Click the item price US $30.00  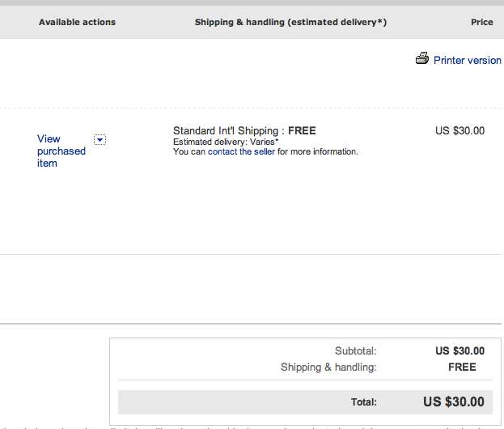[460, 130]
